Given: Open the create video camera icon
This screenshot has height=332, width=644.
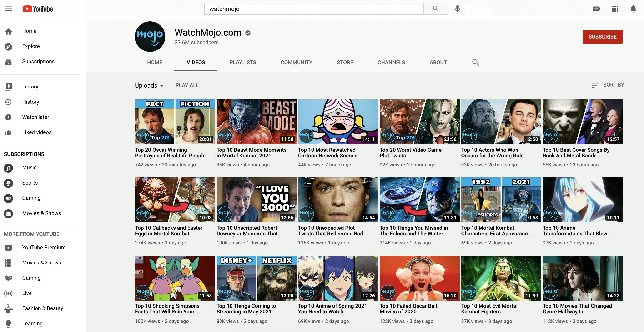Looking at the screenshot, I should coord(597,9).
